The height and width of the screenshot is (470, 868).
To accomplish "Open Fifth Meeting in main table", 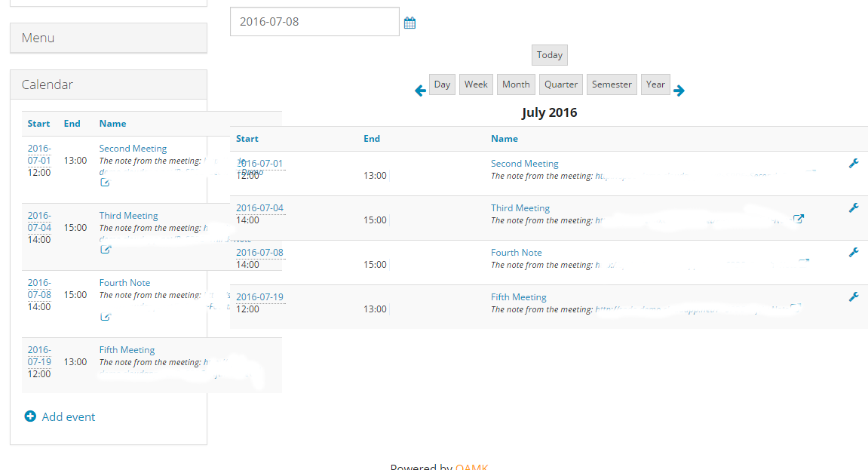I will [x=518, y=296].
